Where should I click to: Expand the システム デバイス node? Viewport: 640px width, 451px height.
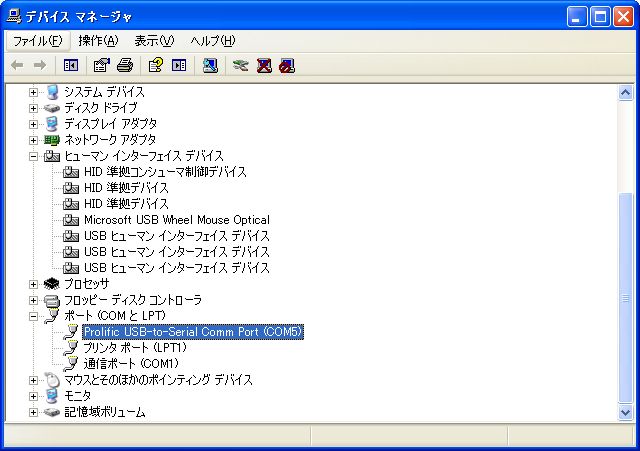coord(33,92)
